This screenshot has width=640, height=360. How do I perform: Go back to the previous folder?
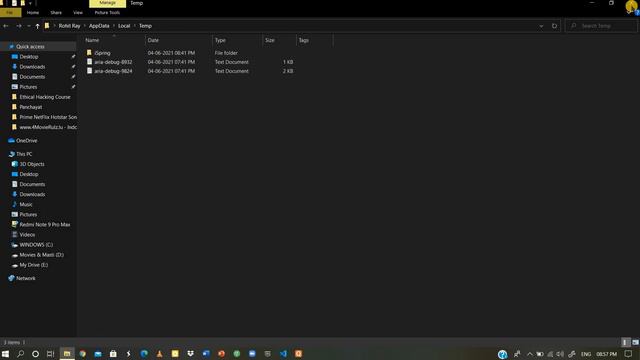point(6,26)
